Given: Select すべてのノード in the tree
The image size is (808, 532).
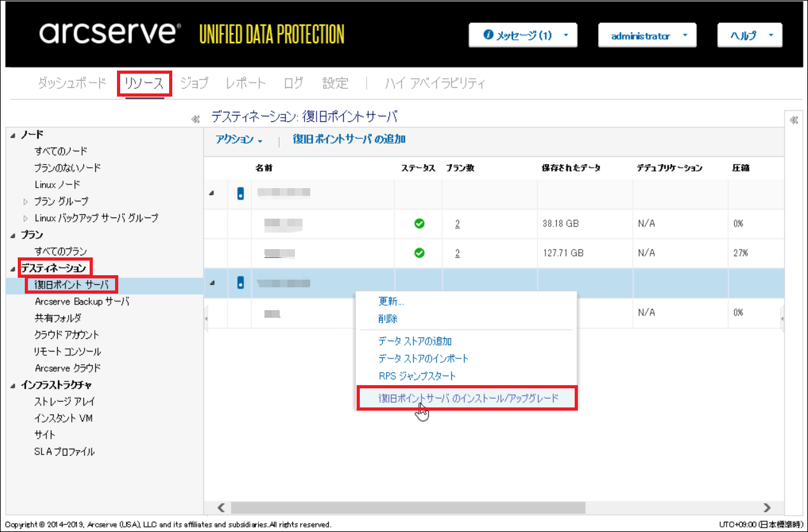Looking at the screenshot, I should pos(61,151).
